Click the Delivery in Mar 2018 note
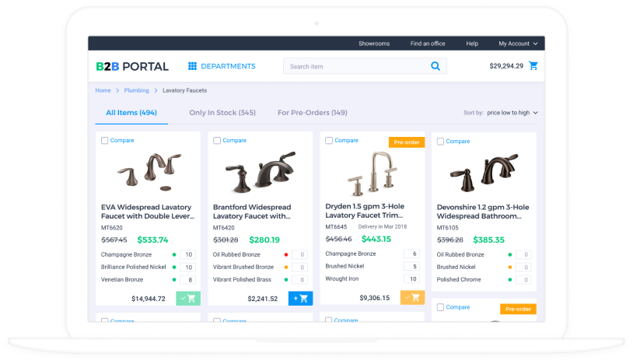Screen dimensions: 633x364 click(383, 227)
